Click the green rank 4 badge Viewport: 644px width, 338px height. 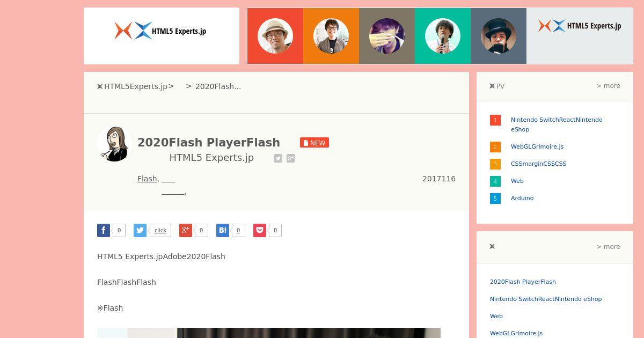(495, 181)
